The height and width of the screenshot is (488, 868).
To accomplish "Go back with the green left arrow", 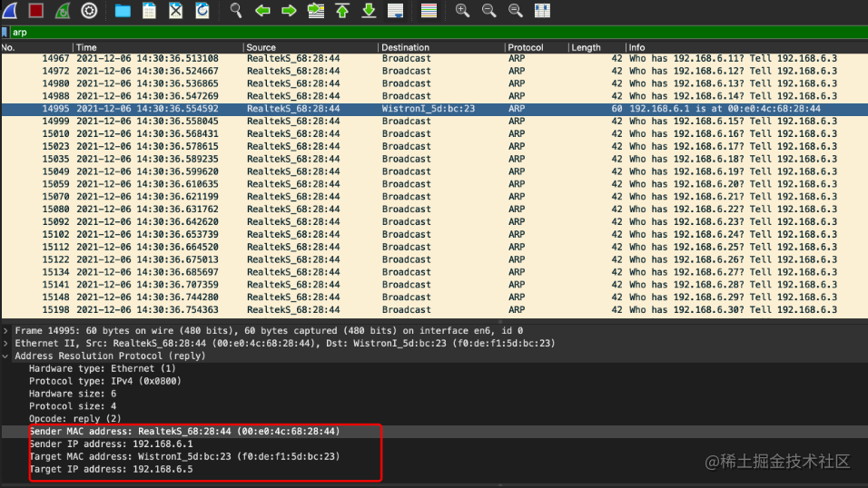I will (262, 10).
